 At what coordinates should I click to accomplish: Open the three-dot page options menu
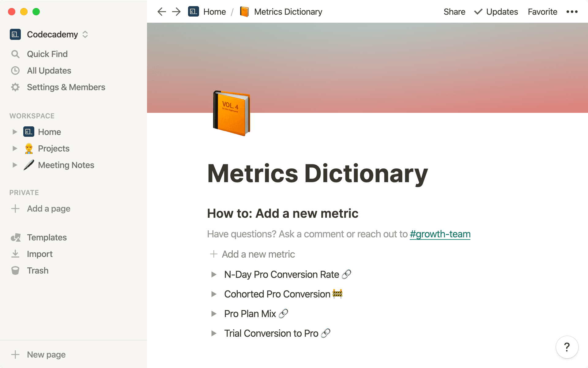pos(572,12)
